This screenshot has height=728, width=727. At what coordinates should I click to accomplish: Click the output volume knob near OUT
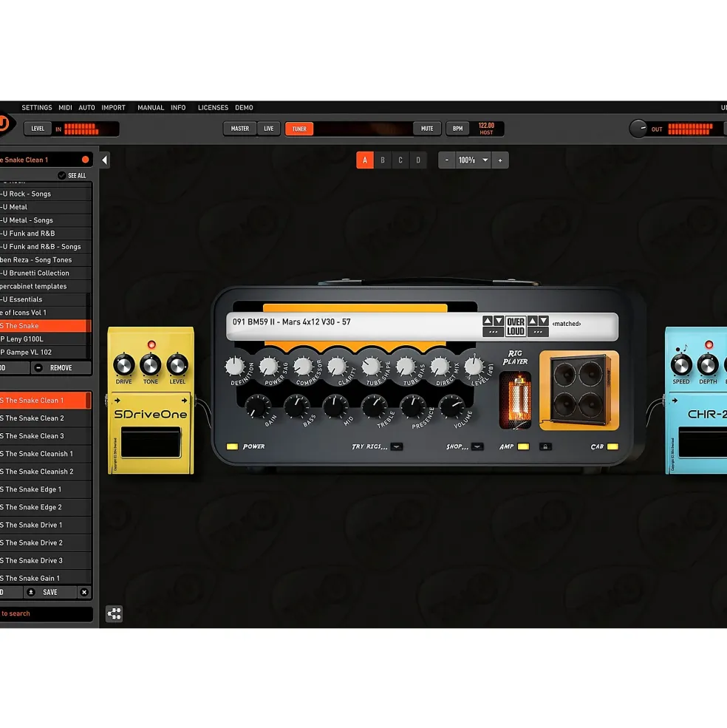638,129
